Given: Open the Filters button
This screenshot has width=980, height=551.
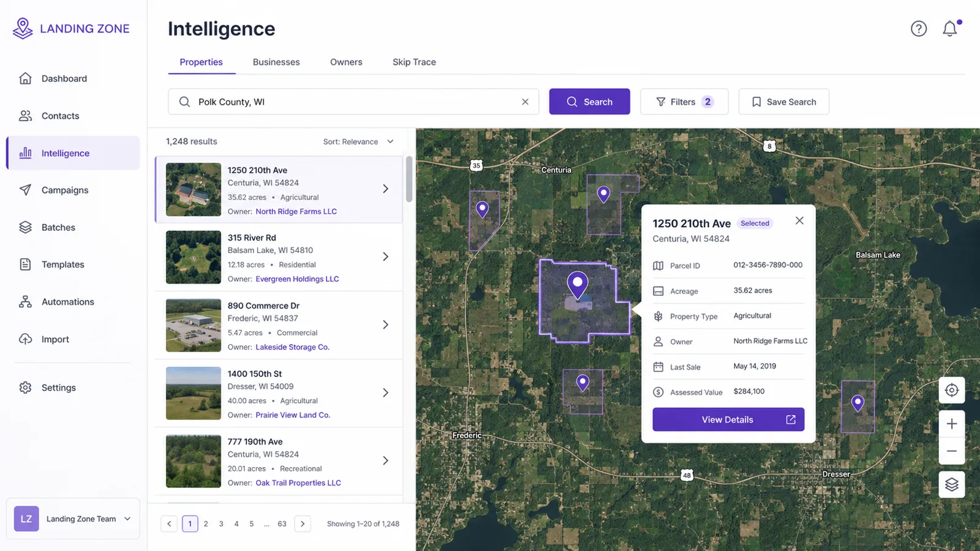Looking at the screenshot, I should [684, 102].
